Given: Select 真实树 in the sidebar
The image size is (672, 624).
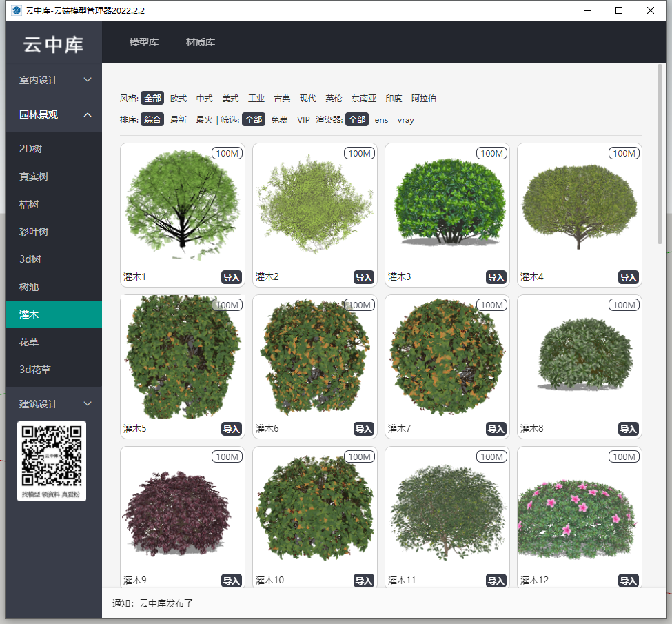Looking at the screenshot, I should tap(54, 177).
